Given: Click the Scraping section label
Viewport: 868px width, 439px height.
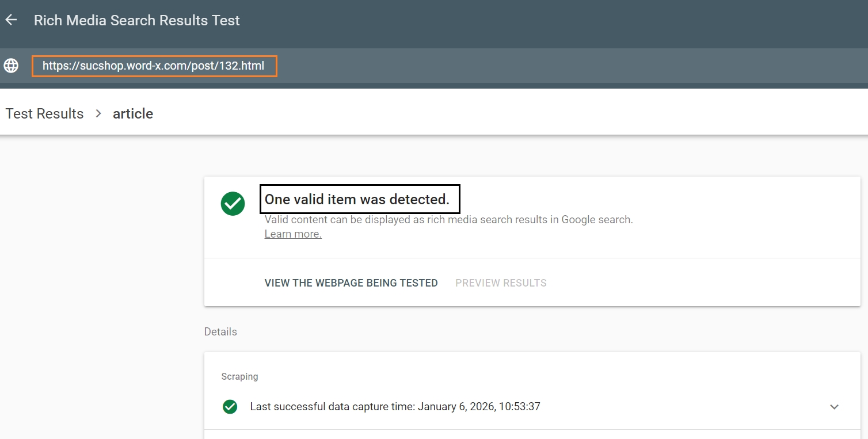Looking at the screenshot, I should coord(239,377).
